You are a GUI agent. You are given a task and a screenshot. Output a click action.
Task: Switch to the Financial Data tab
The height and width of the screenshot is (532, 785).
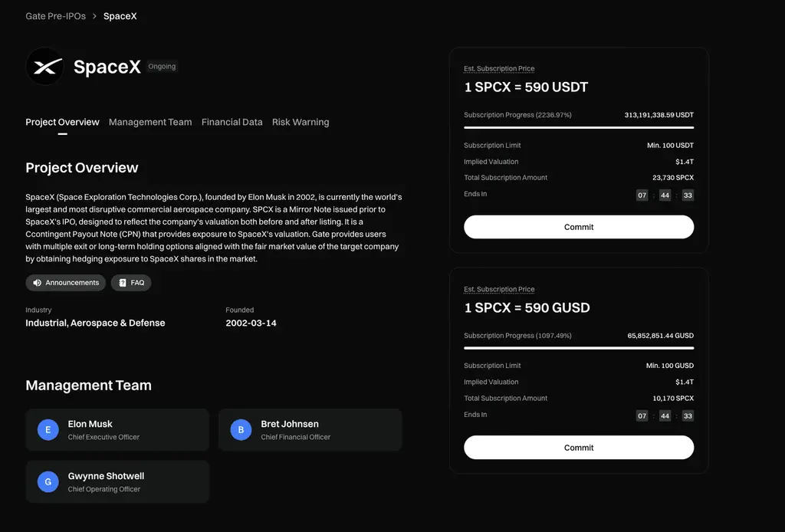point(232,122)
